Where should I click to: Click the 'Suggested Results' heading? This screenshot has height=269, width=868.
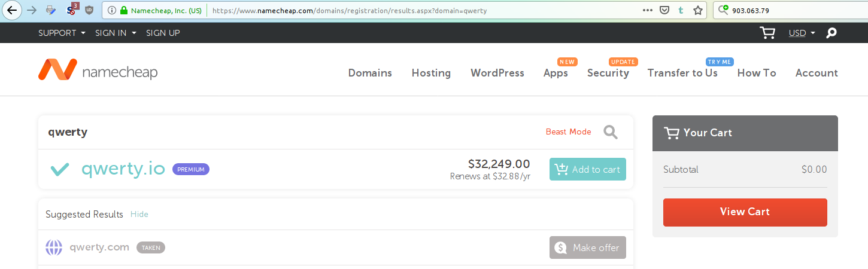click(84, 214)
